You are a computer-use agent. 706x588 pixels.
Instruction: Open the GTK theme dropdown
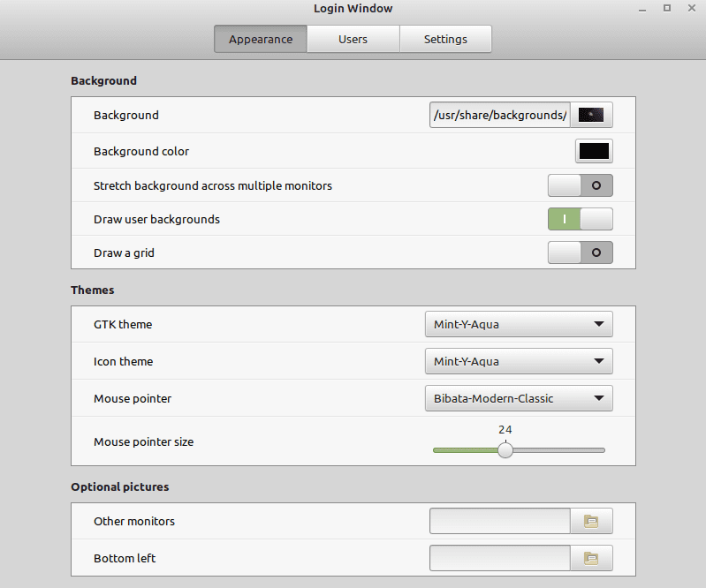(519, 324)
